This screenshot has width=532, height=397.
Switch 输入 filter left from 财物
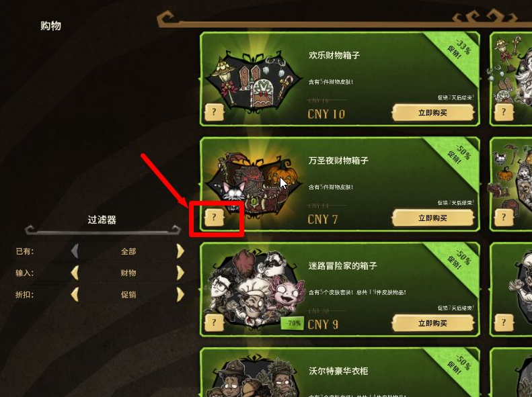(x=75, y=273)
